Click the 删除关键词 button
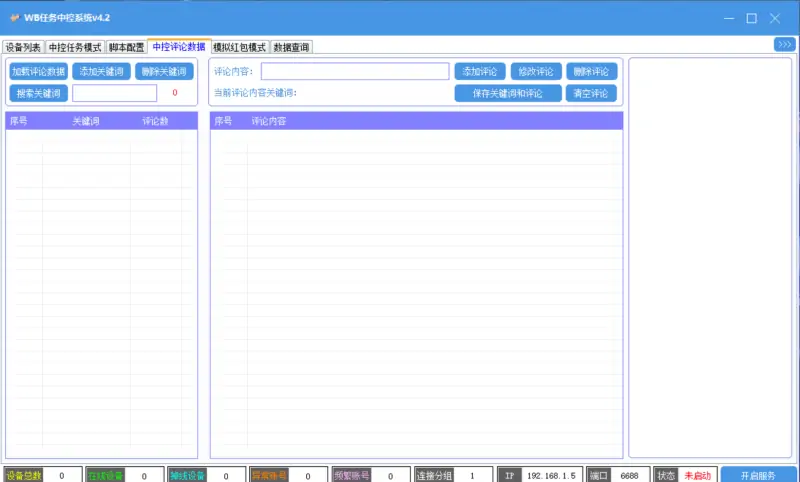The width and height of the screenshot is (800, 482). (164, 71)
